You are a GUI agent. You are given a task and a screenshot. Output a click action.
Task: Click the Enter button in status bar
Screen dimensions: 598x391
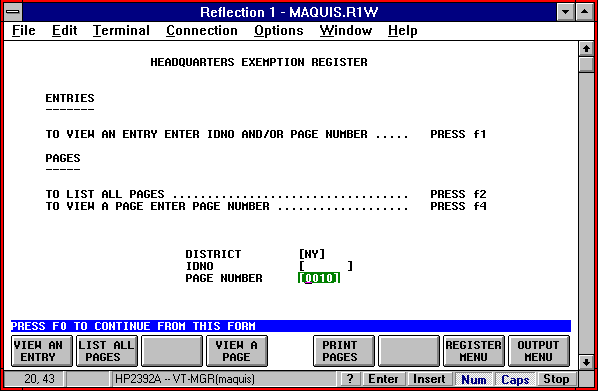pyautogui.click(x=383, y=379)
